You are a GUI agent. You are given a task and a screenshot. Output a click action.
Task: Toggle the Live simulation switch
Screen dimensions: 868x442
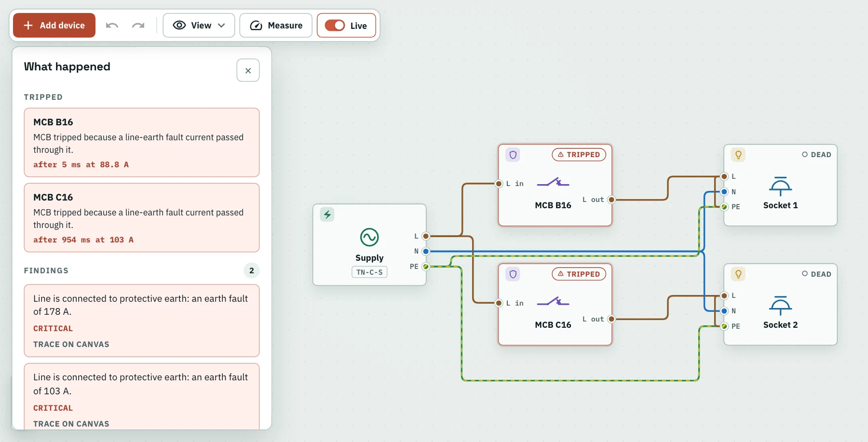point(335,26)
